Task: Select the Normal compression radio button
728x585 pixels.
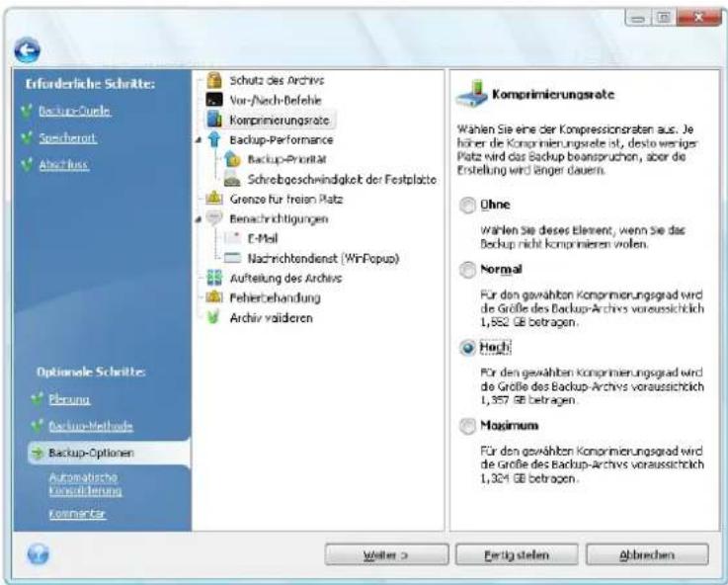Action: click(467, 270)
